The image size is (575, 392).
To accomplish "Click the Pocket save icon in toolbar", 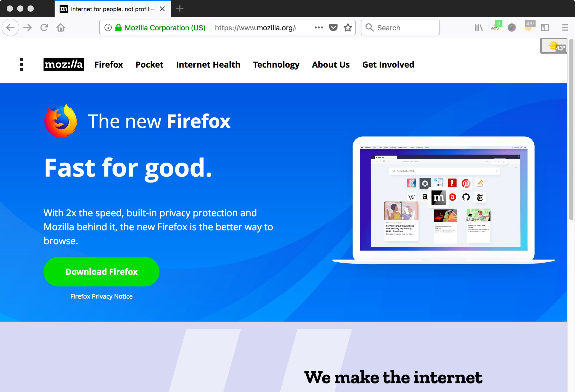I will point(333,28).
